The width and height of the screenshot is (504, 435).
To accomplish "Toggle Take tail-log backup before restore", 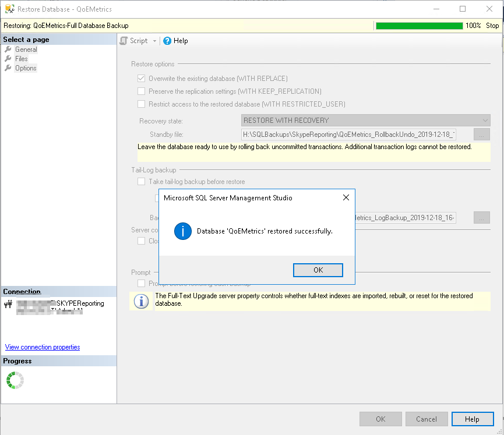I will [x=141, y=182].
